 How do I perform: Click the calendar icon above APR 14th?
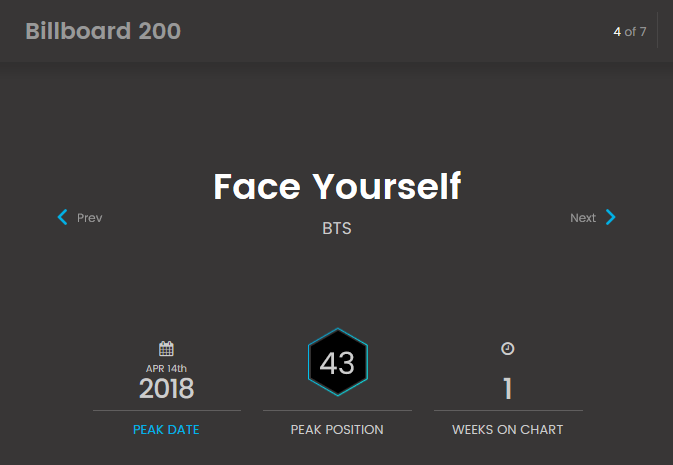coord(167,349)
